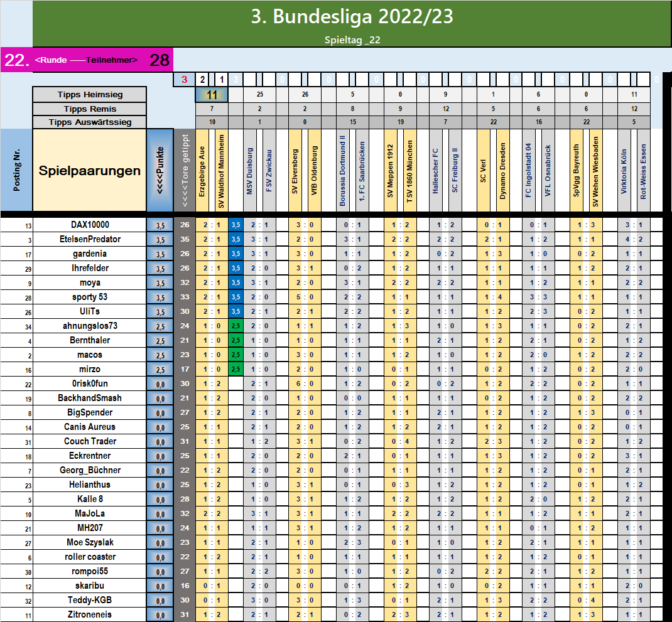Select the 'SC Freiburg II' team header
Screen dimensions: 672x622
(x=455, y=171)
